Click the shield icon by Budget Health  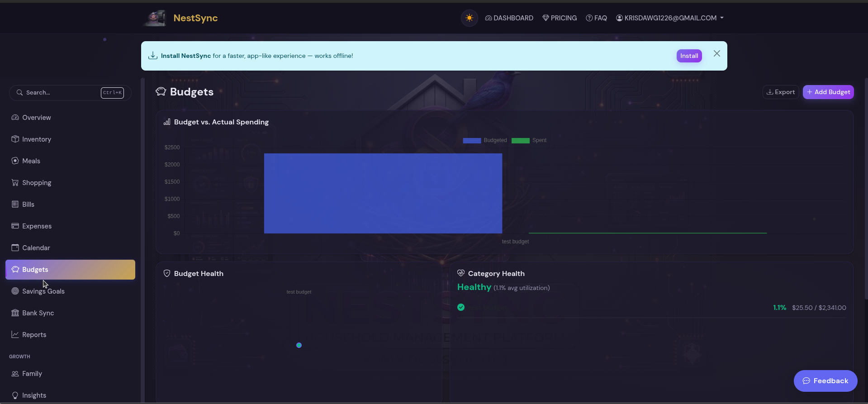[167, 273]
